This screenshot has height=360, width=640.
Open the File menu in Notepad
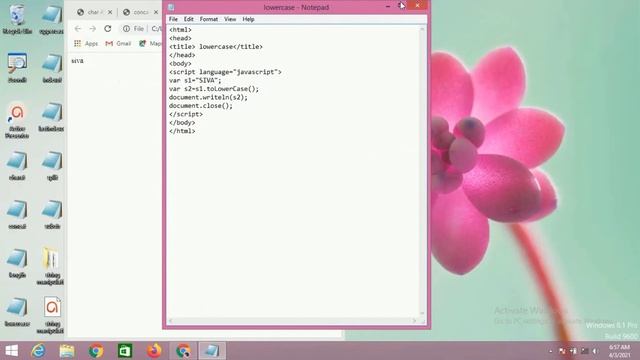coord(173,19)
